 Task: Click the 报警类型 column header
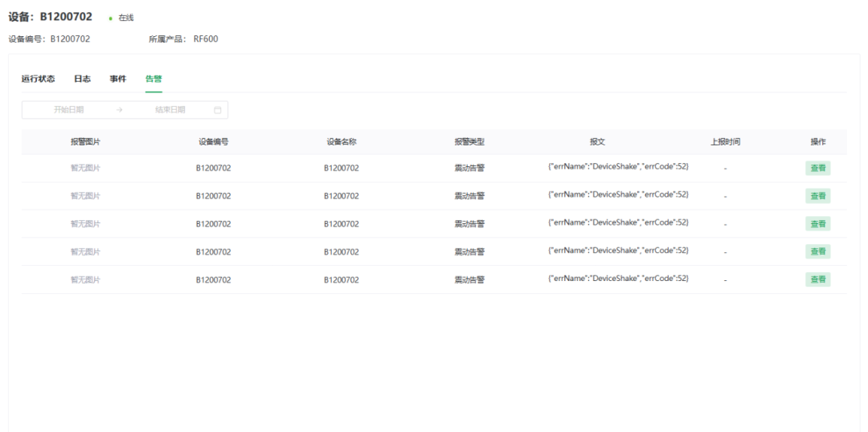pyautogui.click(x=469, y=142)
